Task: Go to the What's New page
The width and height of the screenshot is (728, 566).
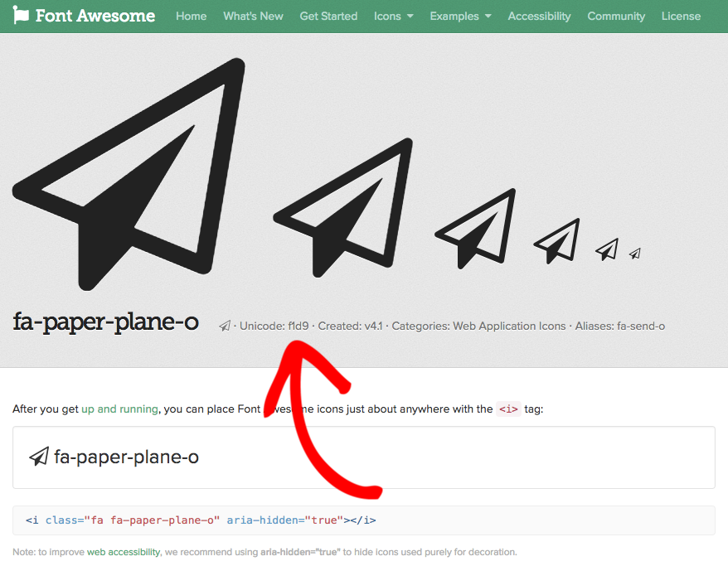Action: click(x=253, y=16)
